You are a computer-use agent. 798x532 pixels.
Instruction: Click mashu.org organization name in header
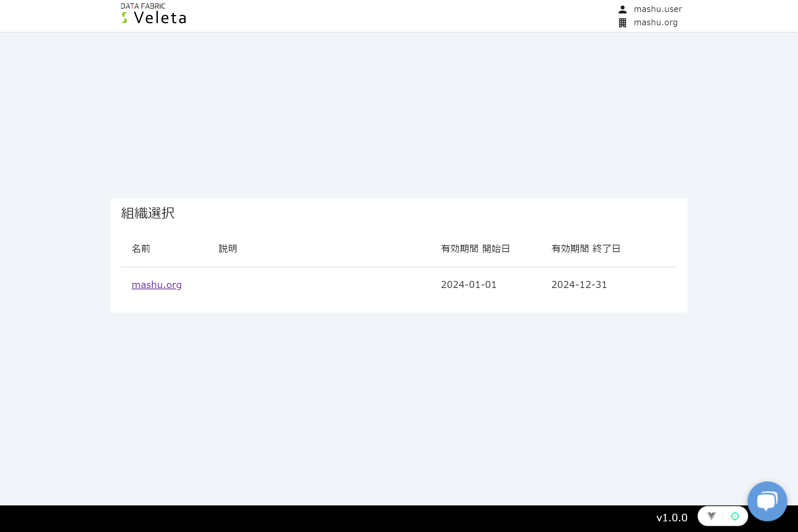pos(655,22)
